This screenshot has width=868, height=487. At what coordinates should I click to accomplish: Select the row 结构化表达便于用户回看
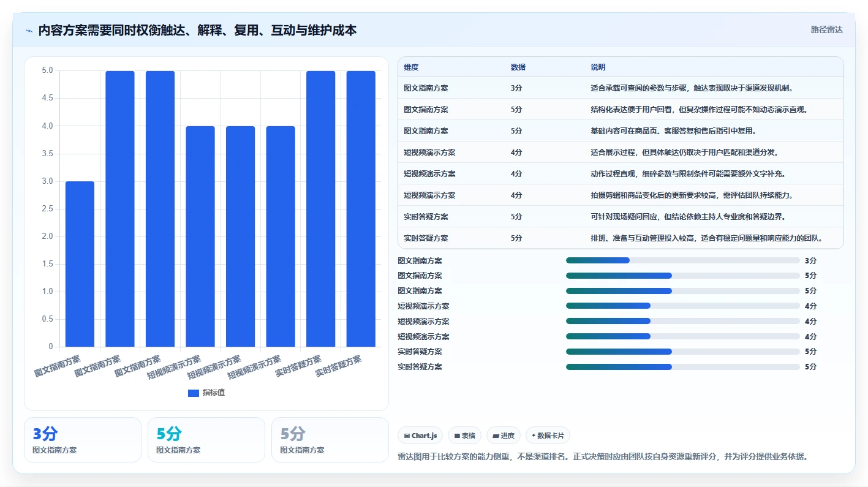(621, 109)
